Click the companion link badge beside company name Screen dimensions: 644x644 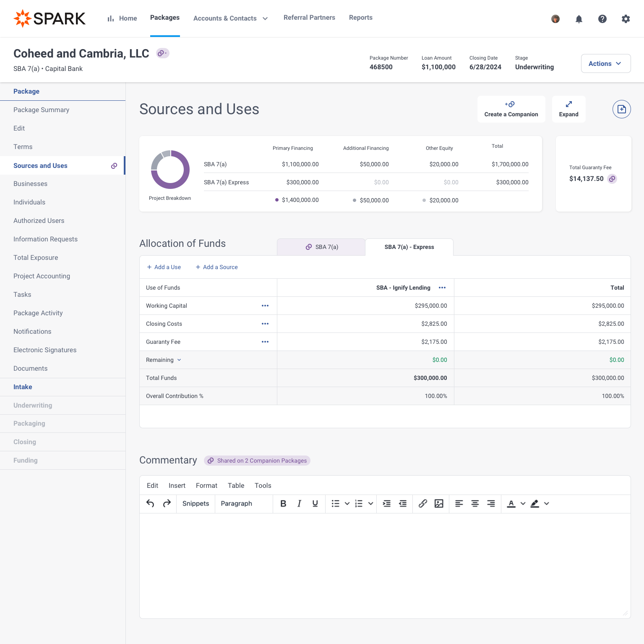click(x=163, y=53)
